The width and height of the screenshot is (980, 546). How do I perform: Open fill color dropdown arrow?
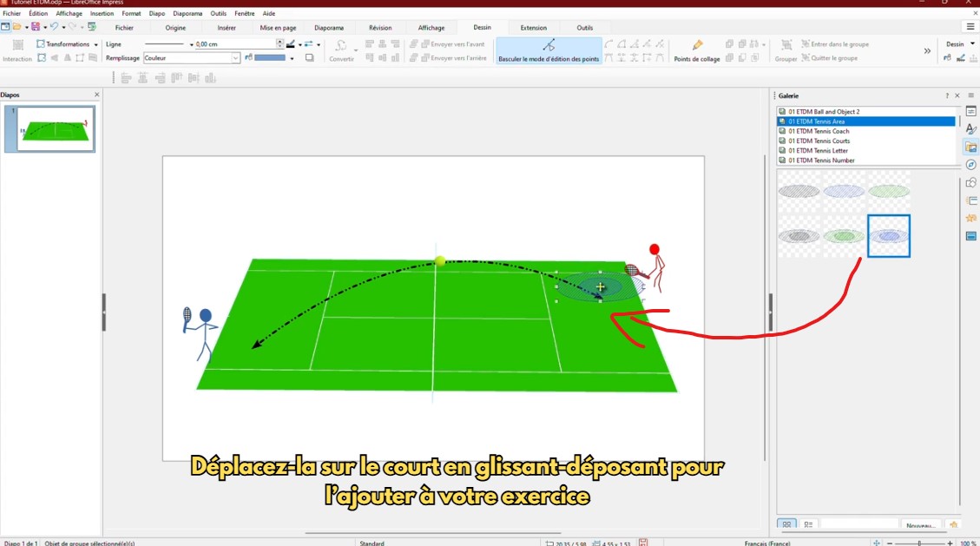click(x=292, y=59)
